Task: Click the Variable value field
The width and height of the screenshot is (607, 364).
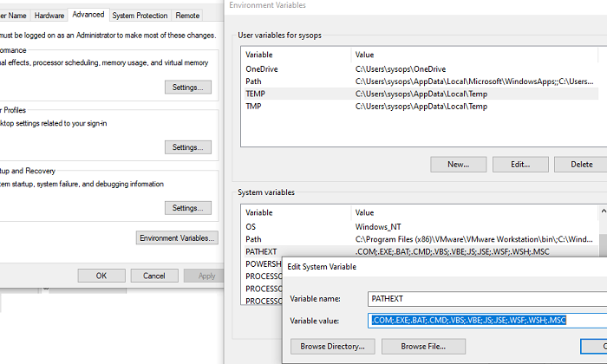Action: 487,321
